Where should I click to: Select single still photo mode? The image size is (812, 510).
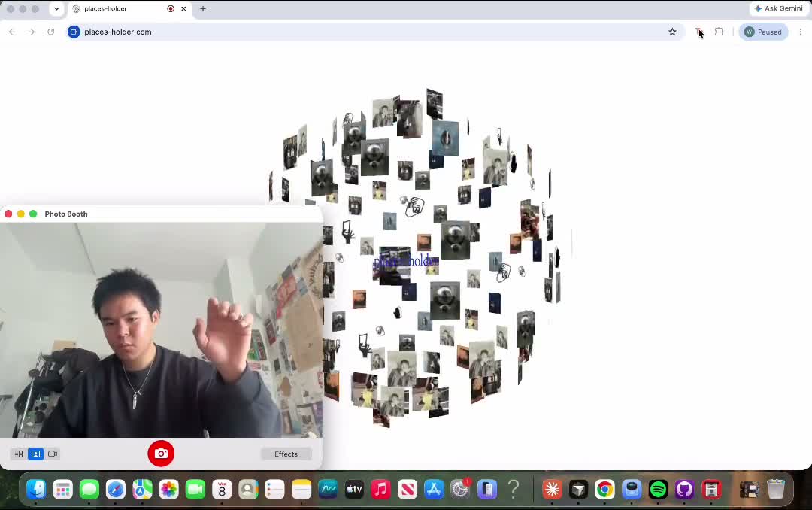(x=36, y=454)
